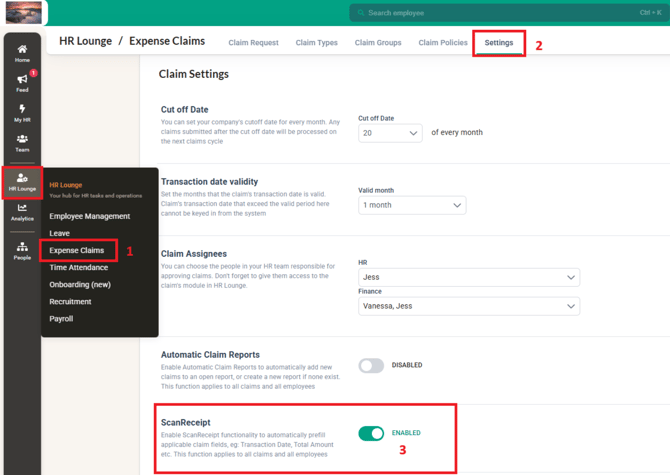Open the Team sidebar icon
The width and height of the screenshot is (670, 475).
coord(22,142)
